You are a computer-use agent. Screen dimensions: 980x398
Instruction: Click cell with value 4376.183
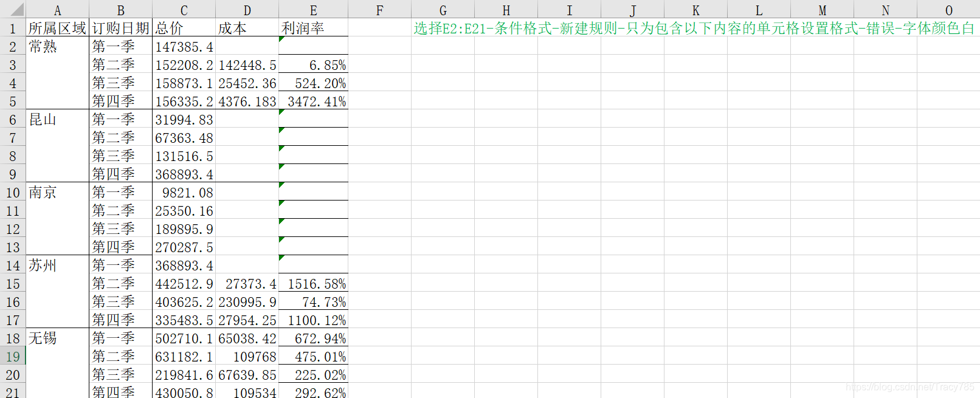[247, 101]
